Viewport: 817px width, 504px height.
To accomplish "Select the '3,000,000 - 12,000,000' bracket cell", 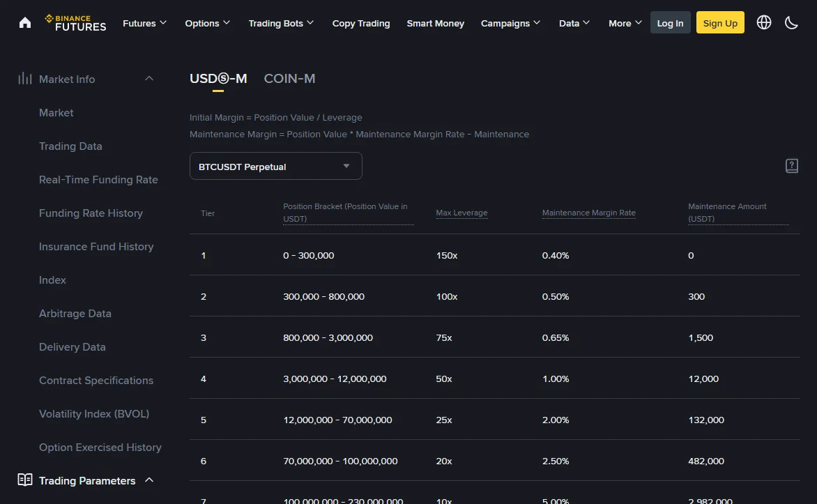I will pyautogui.click(x=335, y=379).
